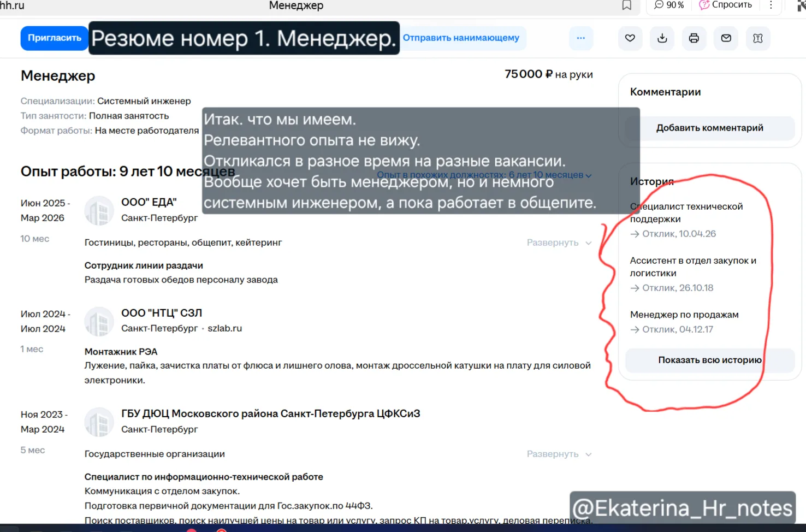Click the Комментарии panel heading
Viewport: 806px width, 532px height.
(666, 92)
